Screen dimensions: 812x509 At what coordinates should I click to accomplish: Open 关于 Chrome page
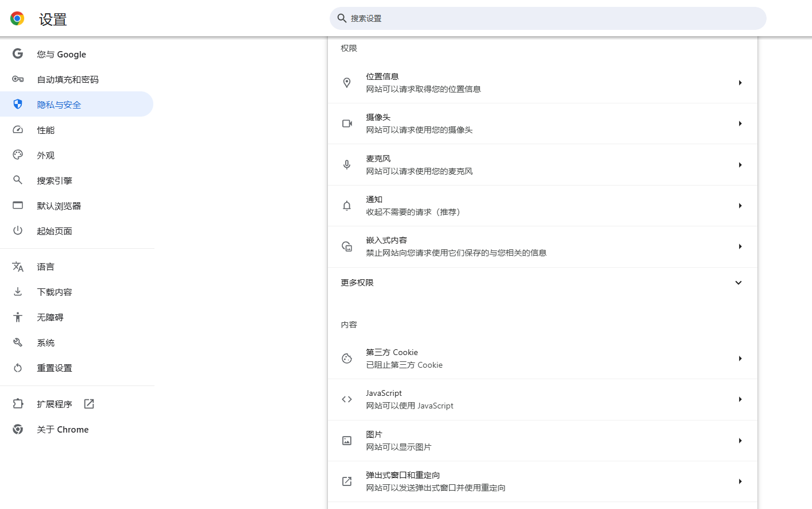[76, 429]
